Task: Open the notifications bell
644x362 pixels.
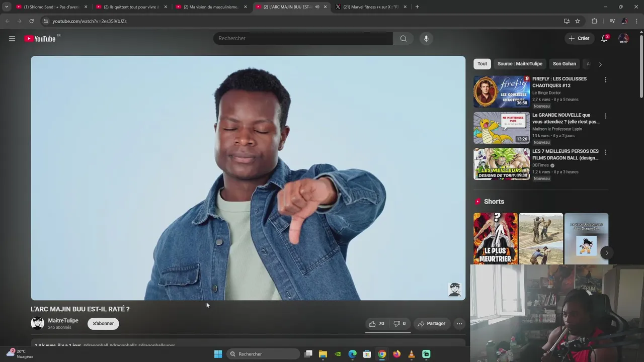Action: tap(605, 38)
